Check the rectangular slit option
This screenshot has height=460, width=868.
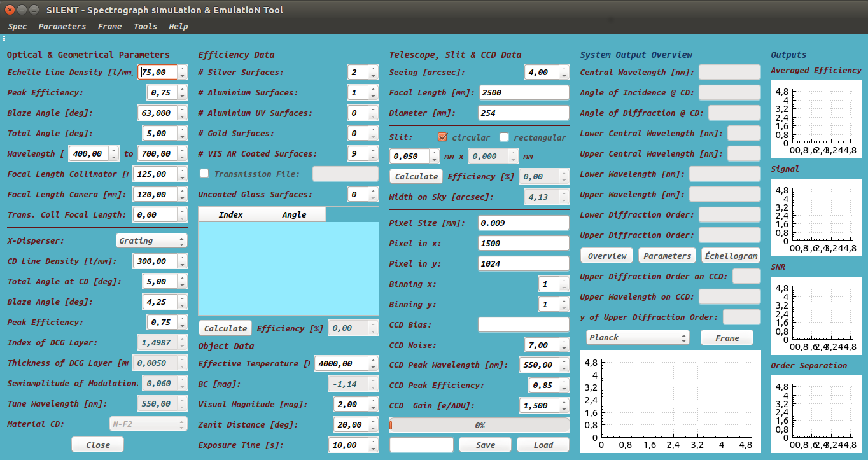tap(505, 137)
